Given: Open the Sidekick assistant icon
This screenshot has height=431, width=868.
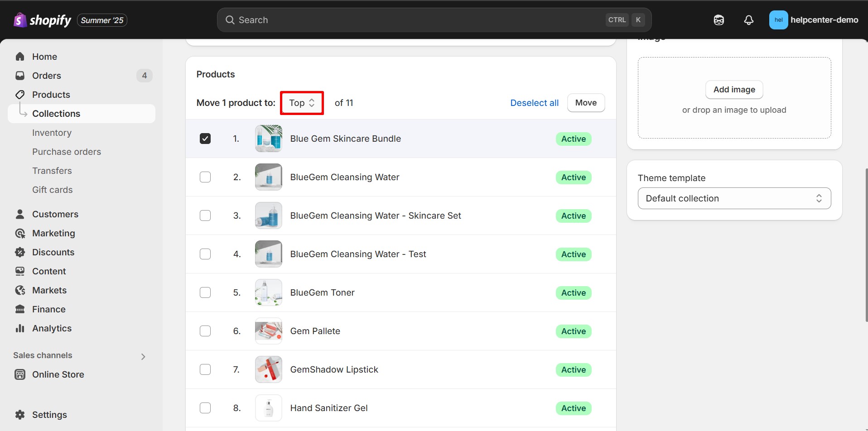Looking at the screenshot, I should (x=719, y=20).
